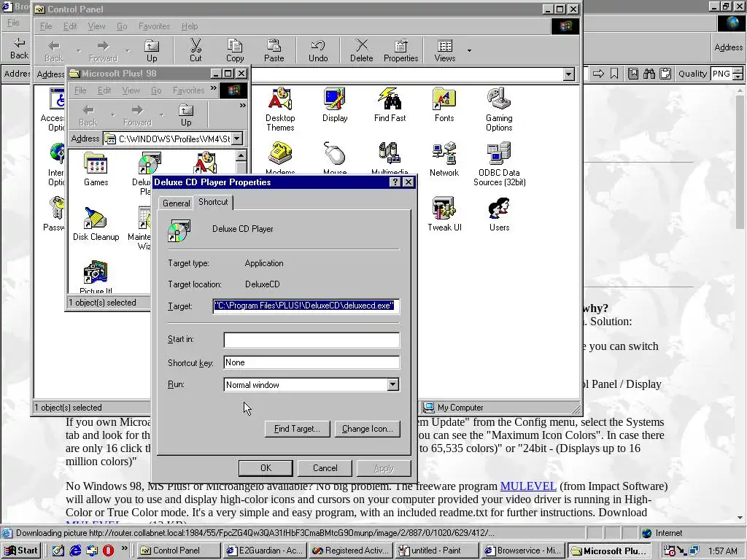This screenshot has height=560, width=747.
Task: Expand hidden menu chevron in Microsoft Plus! 98
Action: (x=214, y=88)
